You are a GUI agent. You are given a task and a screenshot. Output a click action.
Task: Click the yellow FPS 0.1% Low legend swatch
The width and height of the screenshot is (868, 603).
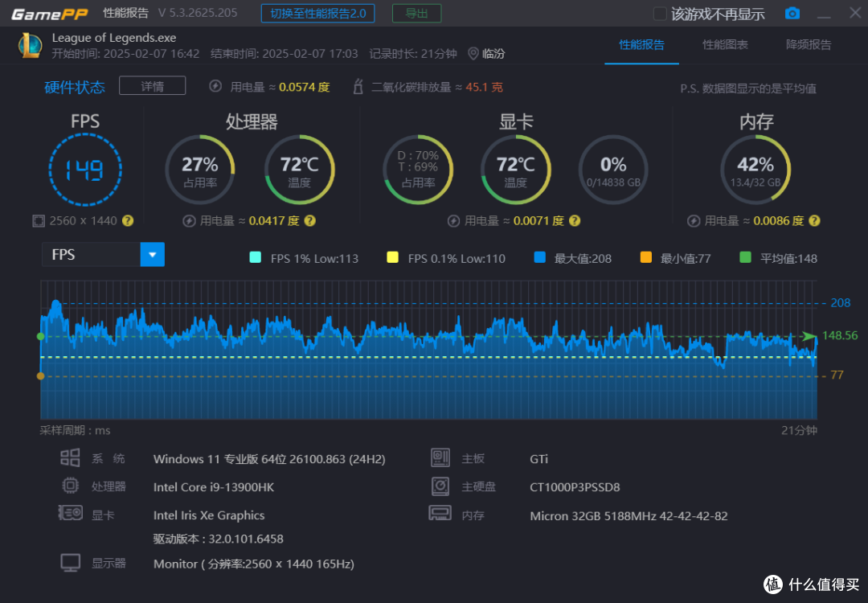392,257
